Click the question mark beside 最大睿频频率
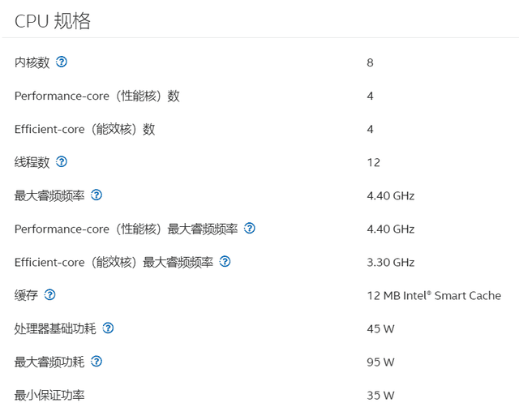Viewport: 519px width, 420px height. coord(97,195)
